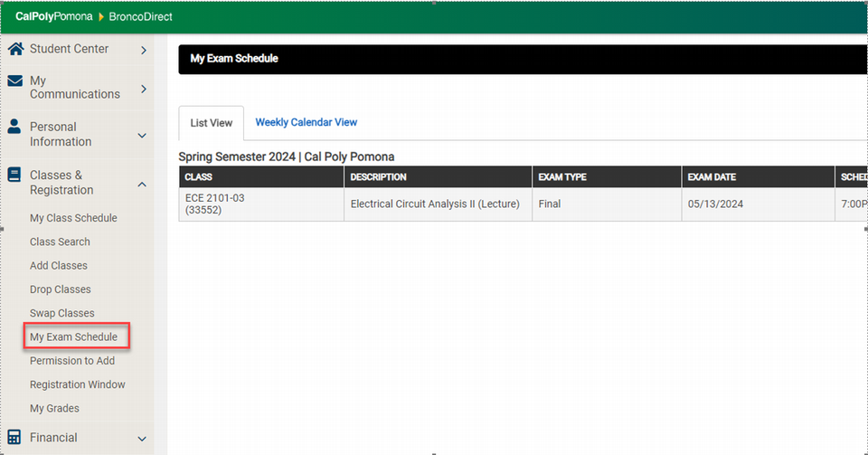The image size is (868, 455).
Task: Expand the Financial section chevron
Action: click(x=142, y=439)
